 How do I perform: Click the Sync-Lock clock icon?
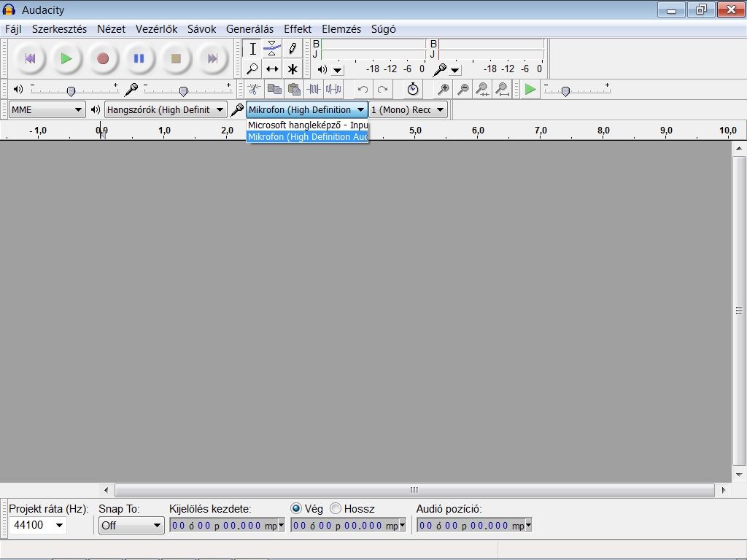tap(413, 89)
